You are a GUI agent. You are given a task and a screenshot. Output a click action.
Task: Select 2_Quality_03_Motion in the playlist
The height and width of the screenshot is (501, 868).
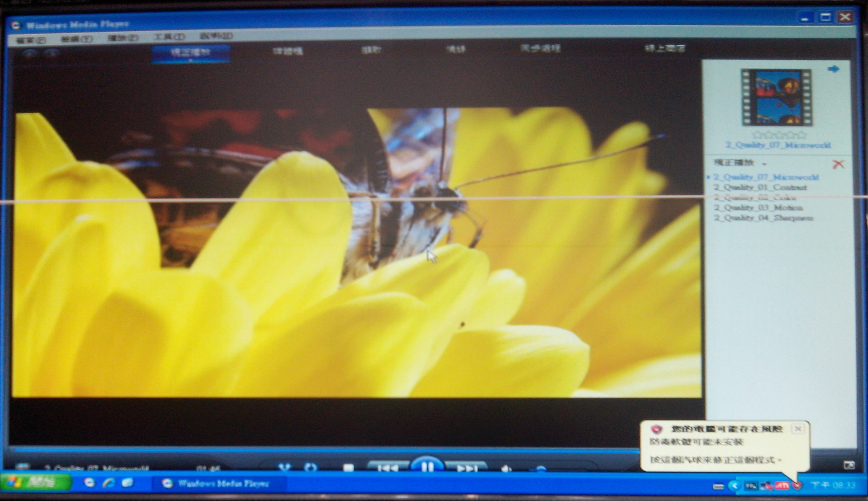click(758, 208)
